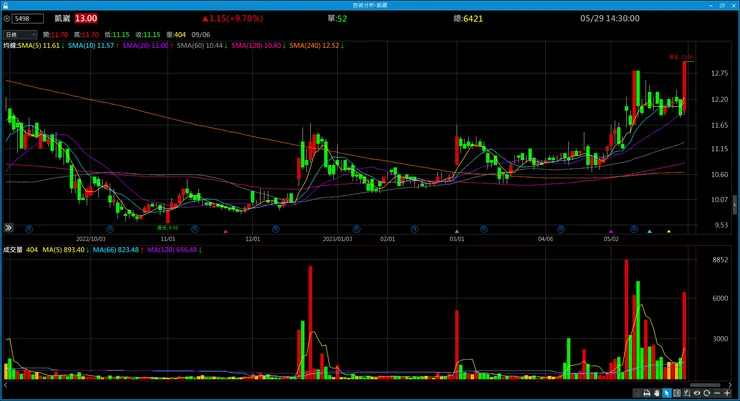
Task: Click volume MA(120) 656.48 label
Action: (x=172, y=250)
